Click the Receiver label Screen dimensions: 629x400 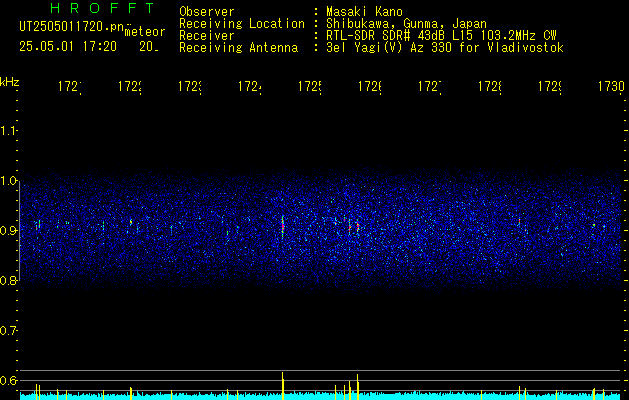pyautogui.click(x=207, y=36)
